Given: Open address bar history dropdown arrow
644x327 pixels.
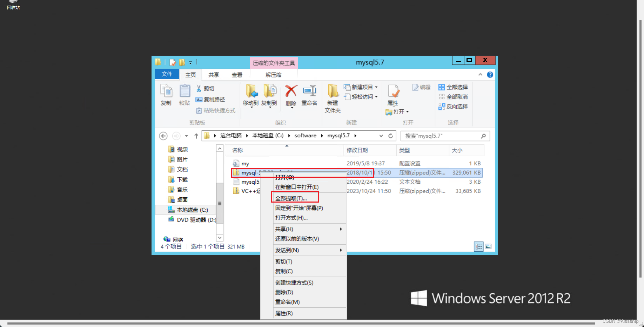Looking at the screenshot, I should click(381, 136).
